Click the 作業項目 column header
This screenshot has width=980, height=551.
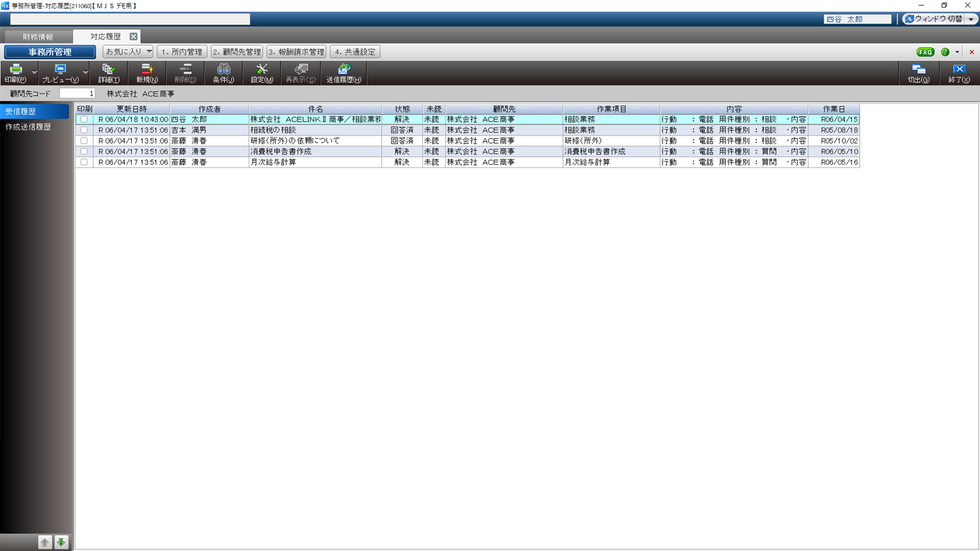click(x=611, y=109)
